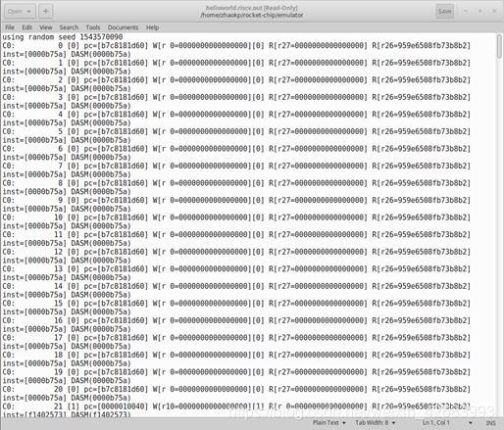Place cursor on the 'using random seed' line
Viewport: 504px width, 430px height.
click(63, 37)
